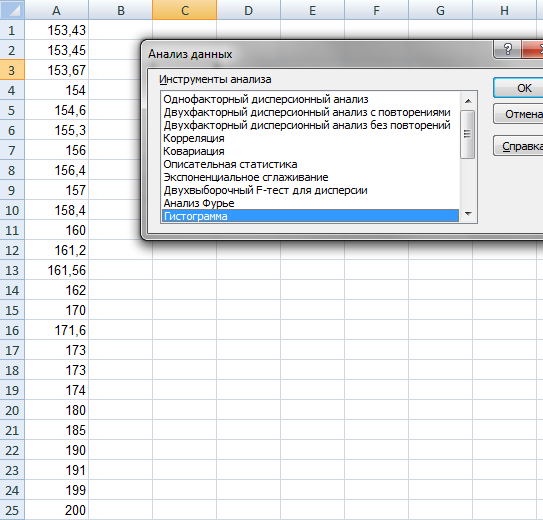This screenshot has width=543, height=520.
Task: Choose Корреляция from analysis tools
Action: point(194,138)
